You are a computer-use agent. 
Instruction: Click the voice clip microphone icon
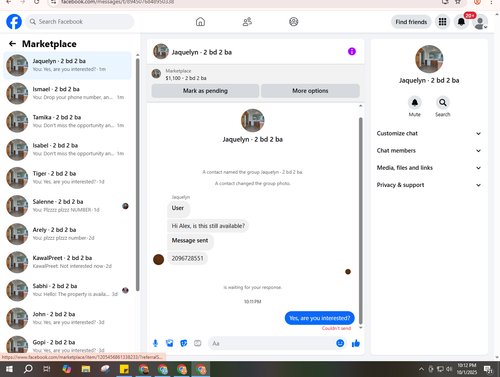tap(155, 343)
